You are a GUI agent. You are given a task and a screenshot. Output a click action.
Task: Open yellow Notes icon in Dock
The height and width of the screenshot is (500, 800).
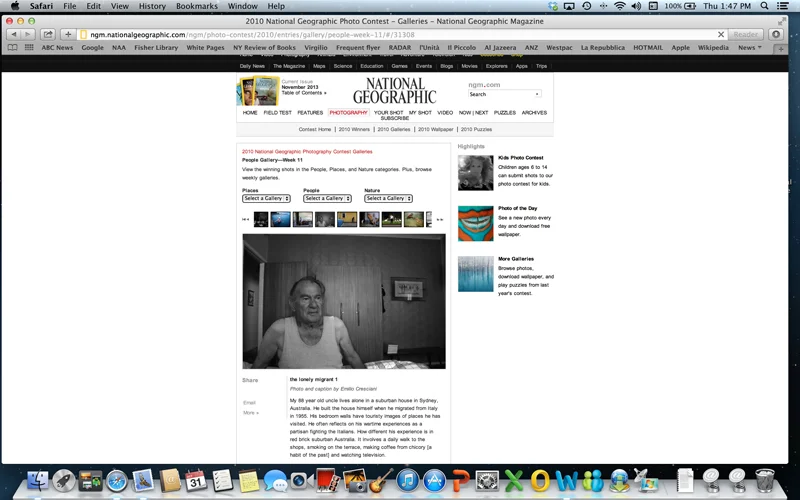[x=249, y=481]
